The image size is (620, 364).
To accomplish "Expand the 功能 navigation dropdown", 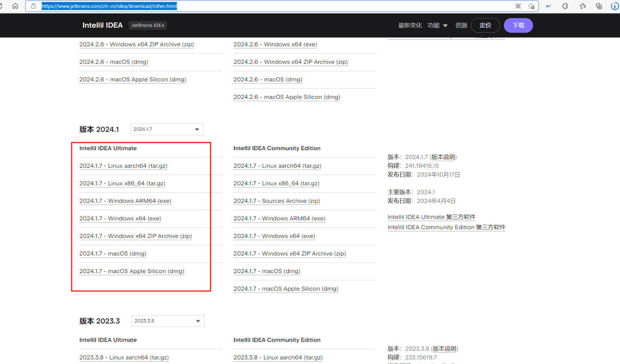I will tap(437, 25).
